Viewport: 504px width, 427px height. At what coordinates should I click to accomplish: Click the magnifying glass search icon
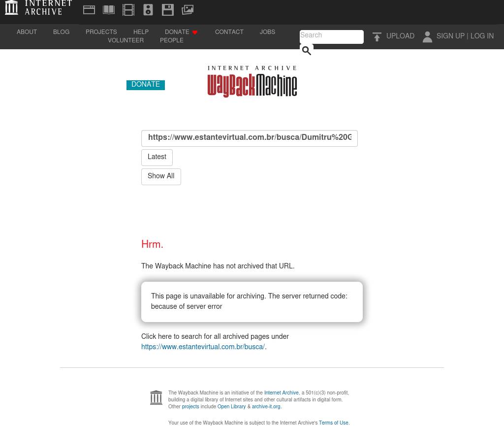pyautogui.click(x=306, y=50)
